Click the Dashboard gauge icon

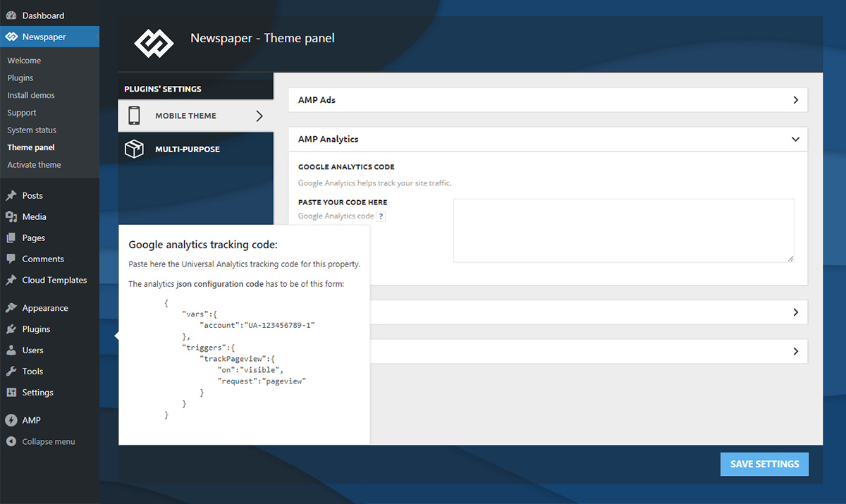click(x=11, y=16)
